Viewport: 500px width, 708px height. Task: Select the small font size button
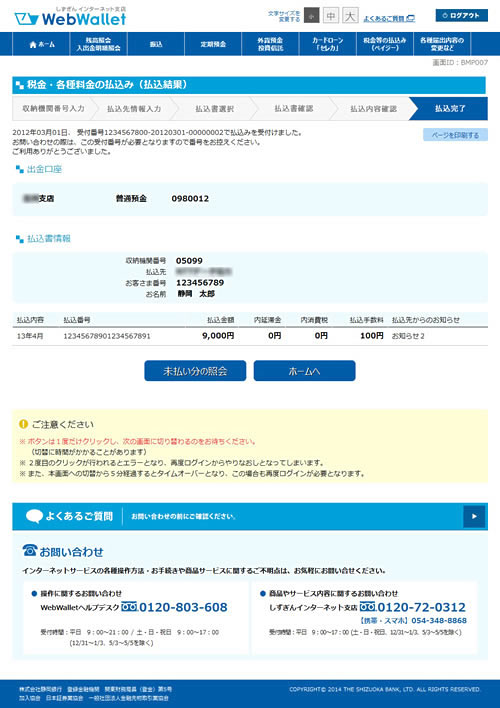click(312, 16)
